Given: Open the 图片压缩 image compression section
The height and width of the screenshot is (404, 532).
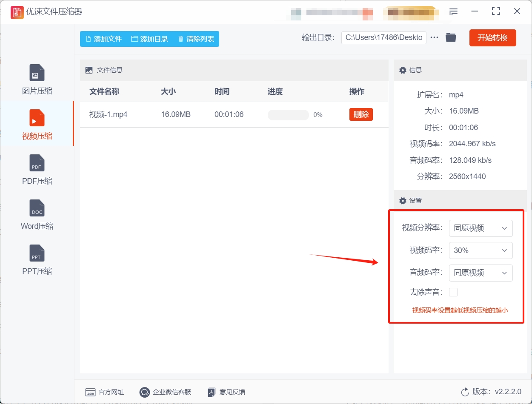Looking at the screenshot, I should point(37,80).
